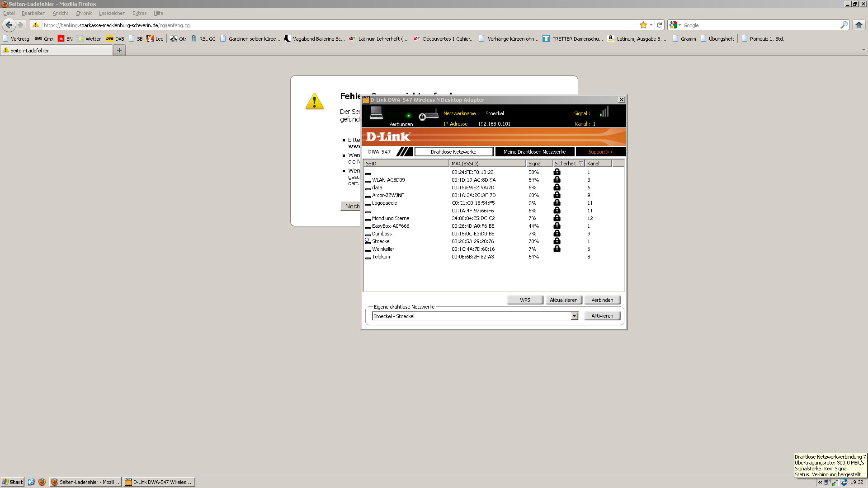This screenshot has width=868, height=488.
Task: Click the Firefox back arrow button
Action: [9, 25]
